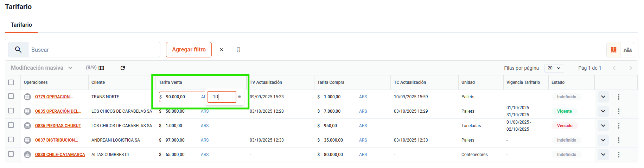The width and height of the screenshot is (644, 168).
Task: Refresh the tariff table
Action: click(123, 68)
